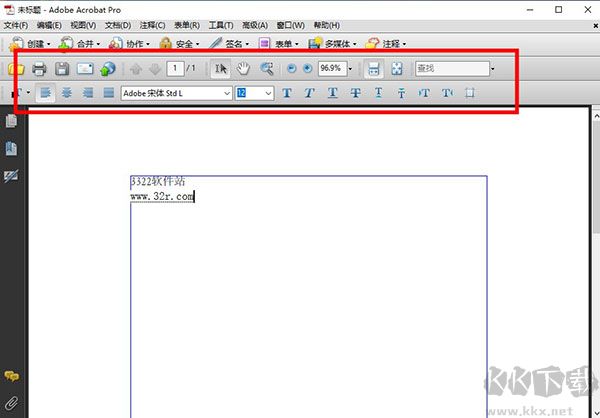
Task: Apply superscript text formatting
Action: coord(378,93)
